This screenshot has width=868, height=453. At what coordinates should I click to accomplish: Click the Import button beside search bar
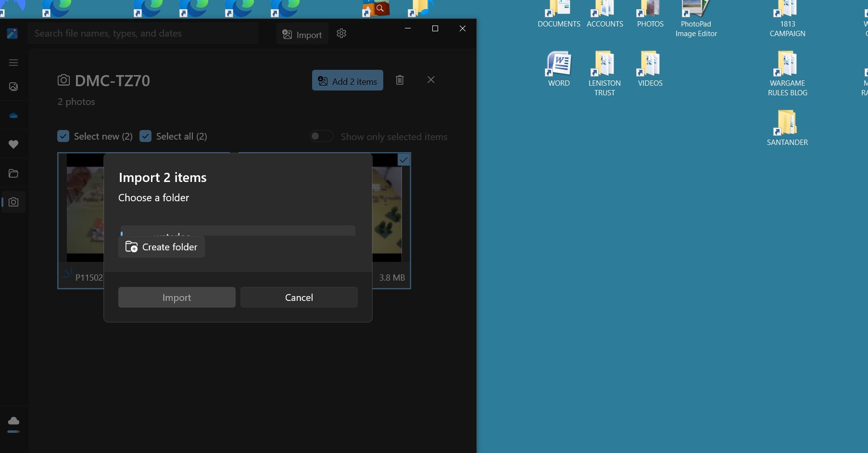tap(302, 34)
